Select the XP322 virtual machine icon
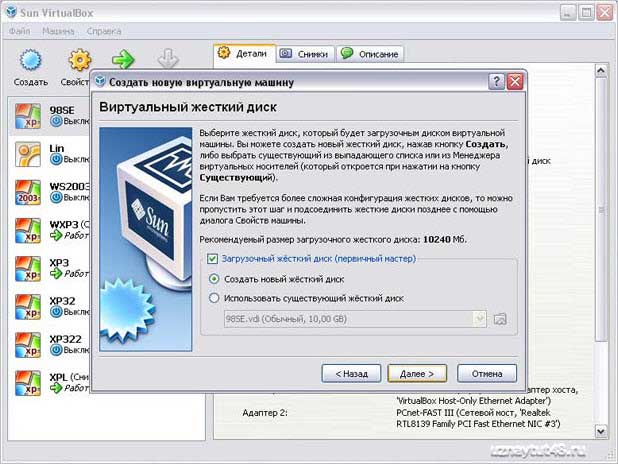618x464 pixels. pos(28,345)
